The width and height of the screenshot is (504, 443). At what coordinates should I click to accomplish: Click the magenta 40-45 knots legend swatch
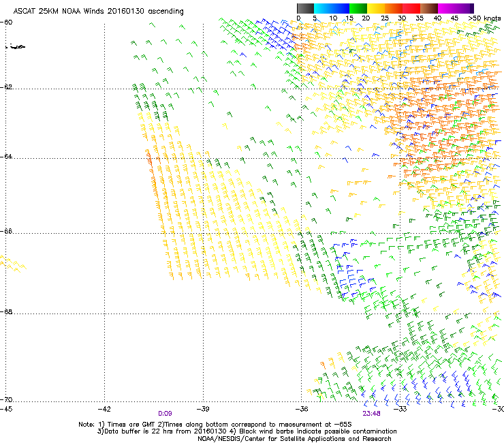(447, 8)
